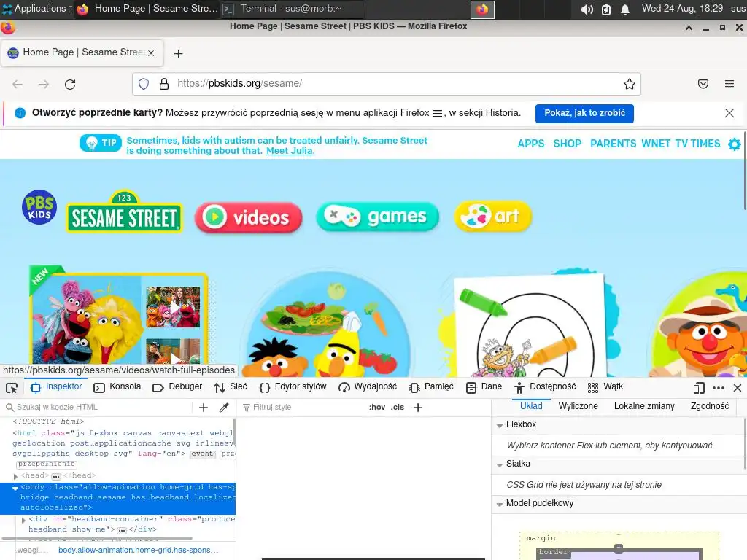Click the browser forward arrow

point(44,85)
